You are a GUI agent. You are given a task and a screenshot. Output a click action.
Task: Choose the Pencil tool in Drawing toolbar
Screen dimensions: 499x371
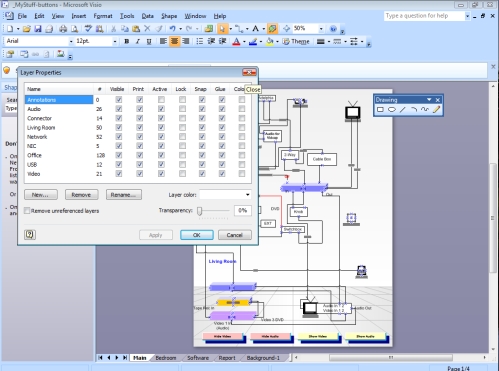pos(437,109)
